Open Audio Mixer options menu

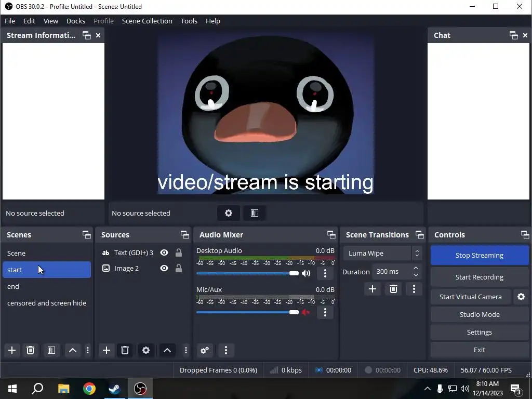click(225, 350)
